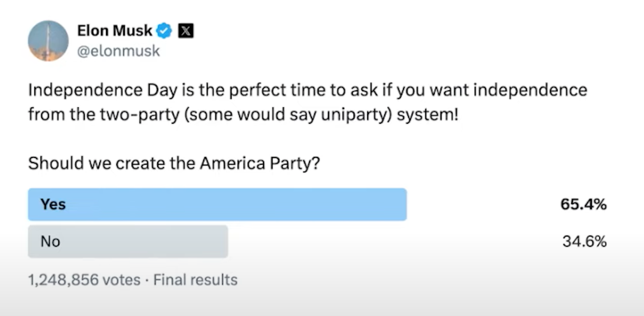The height and width of the screenshot is (316, 644).
Task: Click the two-party uniparty system line
Action: [243, 114]
